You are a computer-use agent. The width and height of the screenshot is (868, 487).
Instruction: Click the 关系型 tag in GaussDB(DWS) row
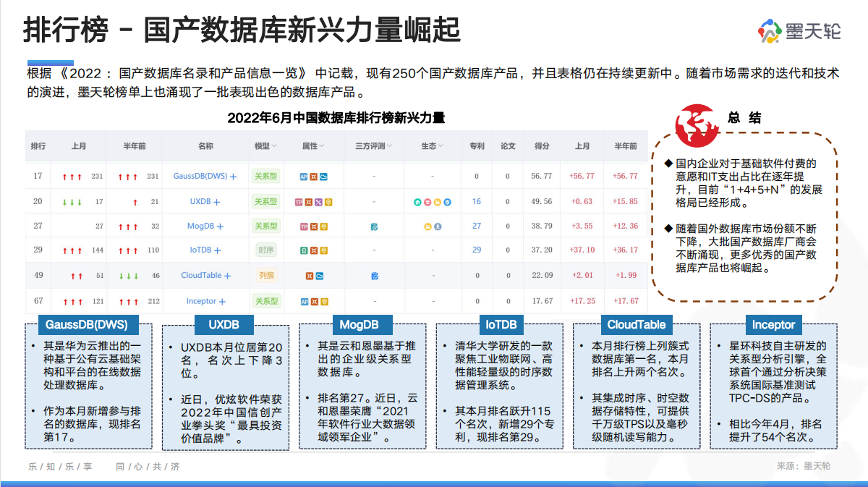tap(265, 177)
